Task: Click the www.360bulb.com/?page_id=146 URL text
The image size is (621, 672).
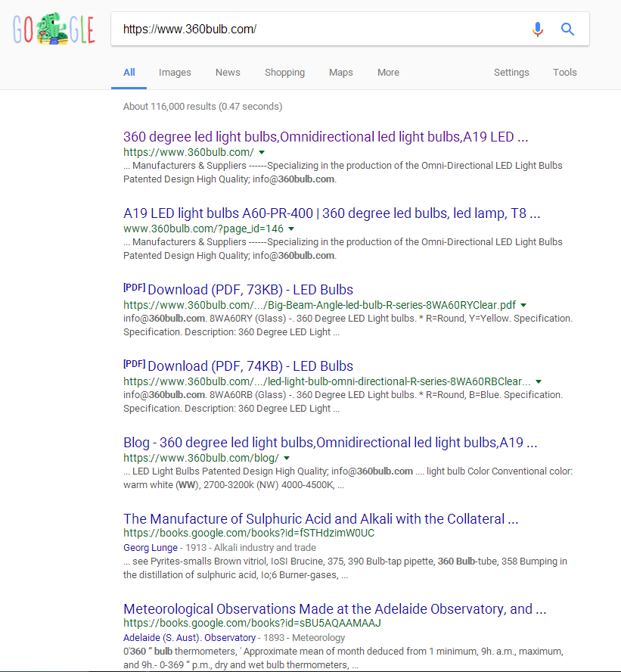Action: [x=203, y=229]
